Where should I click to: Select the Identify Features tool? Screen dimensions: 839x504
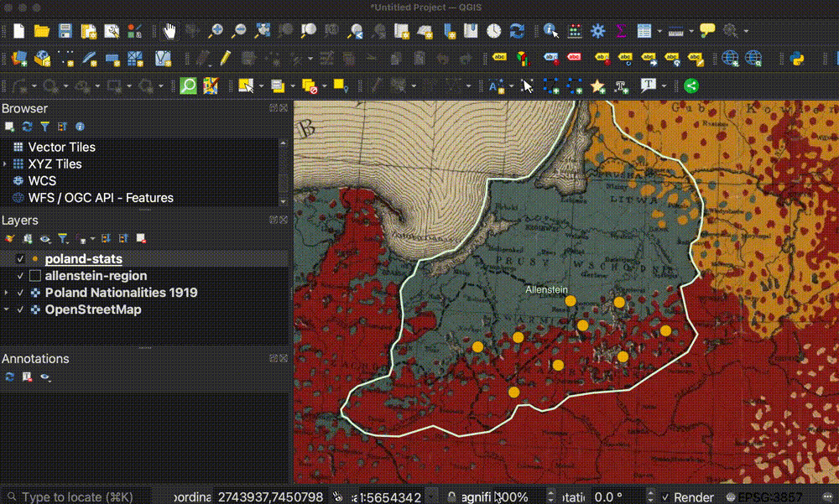[x=550, y=31]
